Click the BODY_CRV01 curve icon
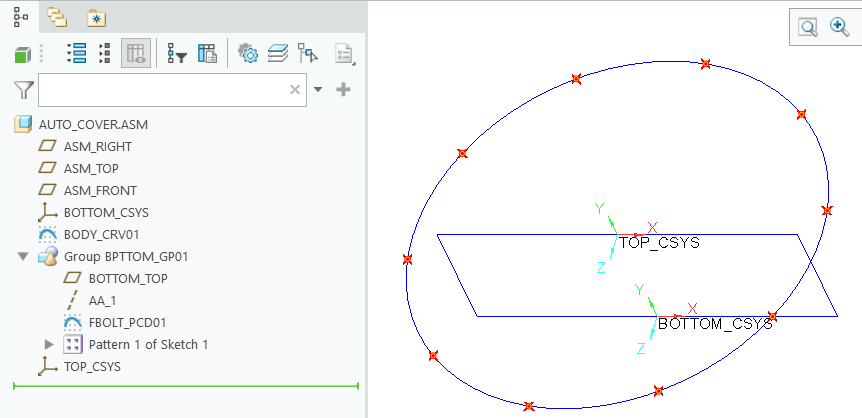This screenshot has height=418, width=862. pos(48,235)
